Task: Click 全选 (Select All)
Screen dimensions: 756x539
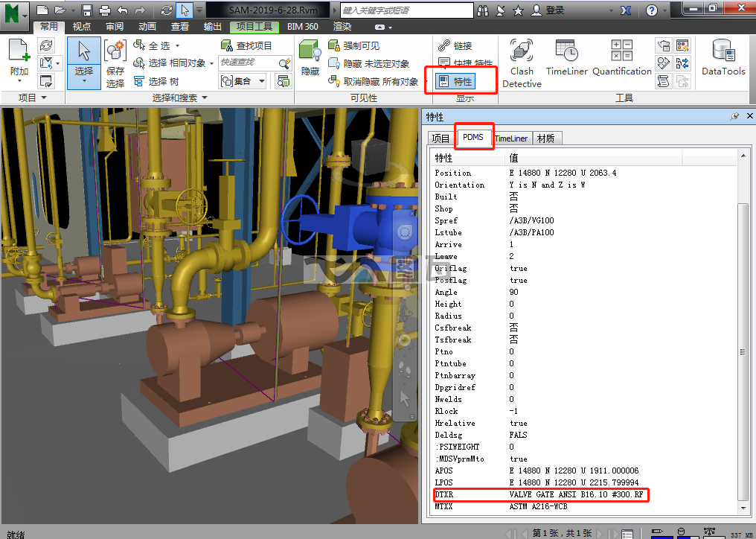Action: [153, 45]
